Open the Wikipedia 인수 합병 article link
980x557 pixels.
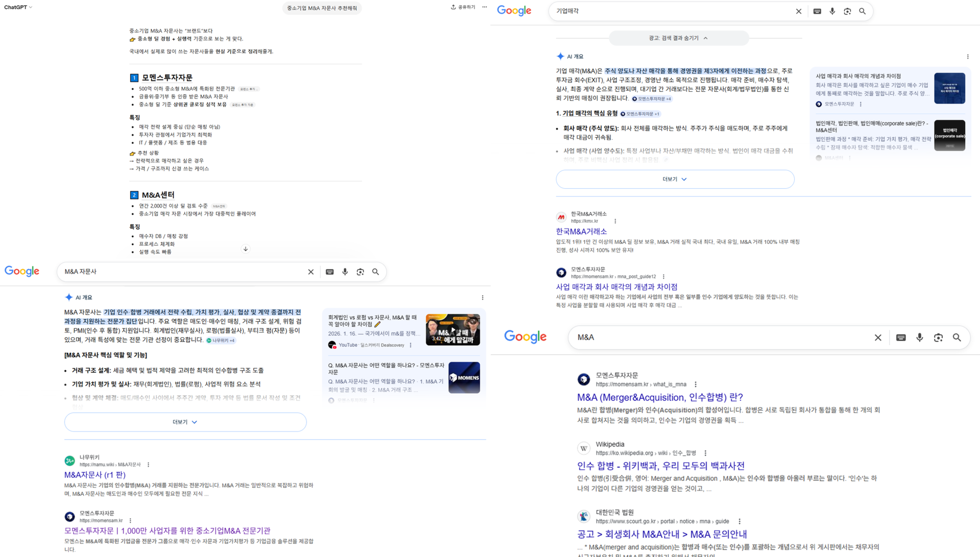tap(660, 465)
